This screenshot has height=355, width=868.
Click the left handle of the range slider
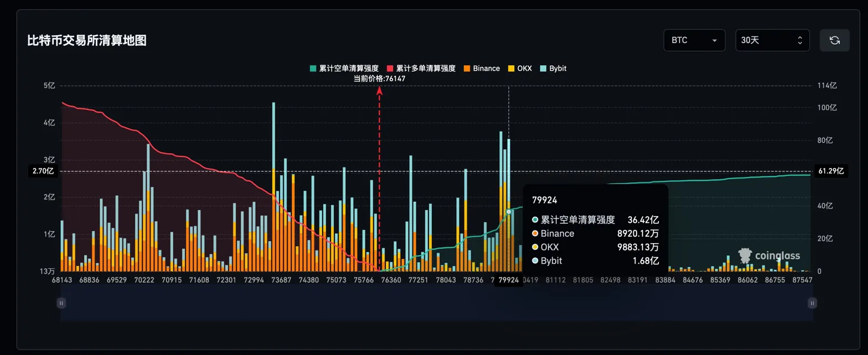coord(61,303)
